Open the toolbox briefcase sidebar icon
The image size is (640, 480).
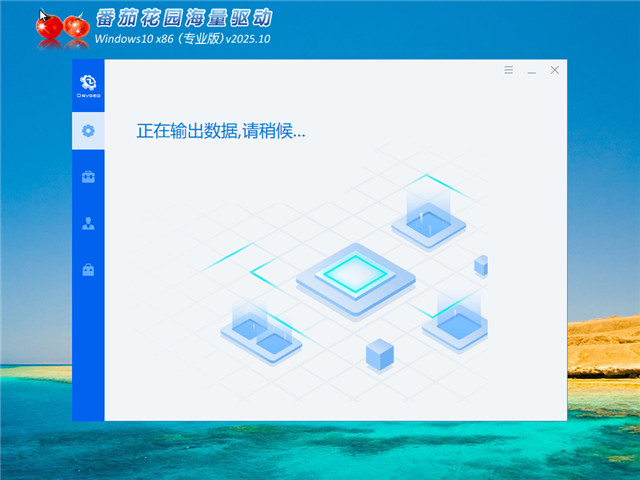click(88, 177)
